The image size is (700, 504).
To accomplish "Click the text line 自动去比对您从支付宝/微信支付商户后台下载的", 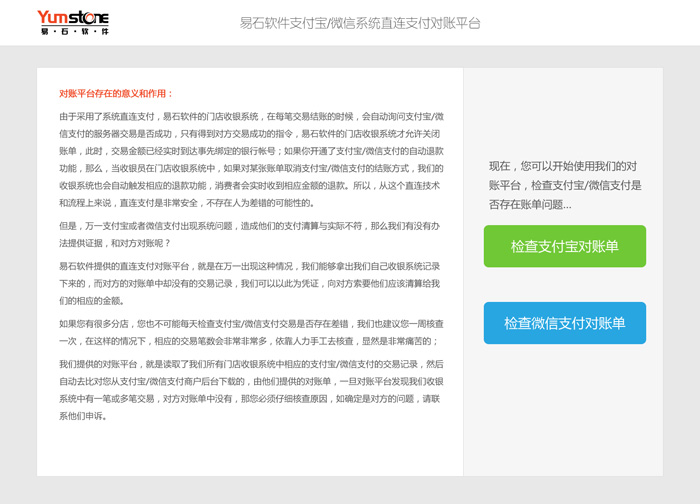I will [x=250, y=381].
